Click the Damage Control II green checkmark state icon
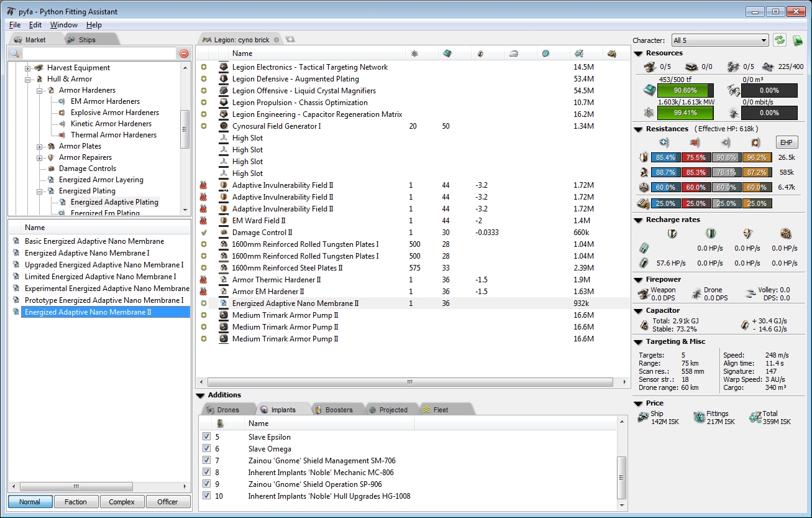Image resolution: width=812 pixels, height=518 pixels. coord(203,233)
